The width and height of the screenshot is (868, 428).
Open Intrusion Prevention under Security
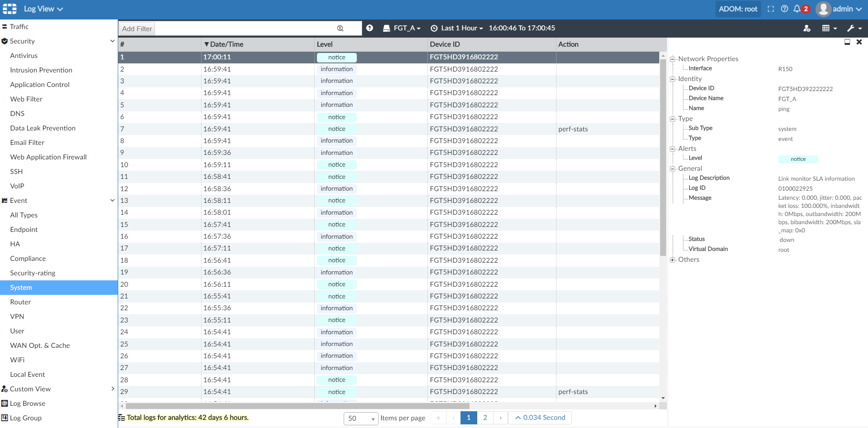pos(41,70)
